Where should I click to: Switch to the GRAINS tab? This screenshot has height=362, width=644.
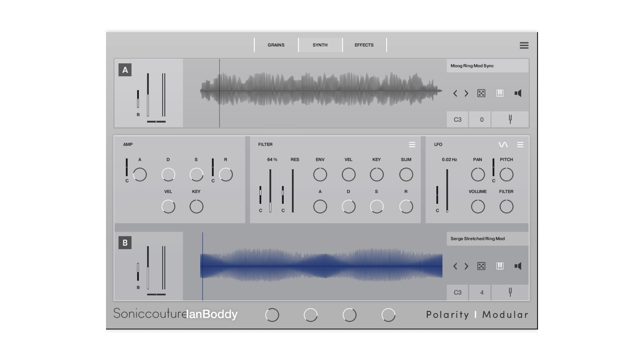[276, 45]
